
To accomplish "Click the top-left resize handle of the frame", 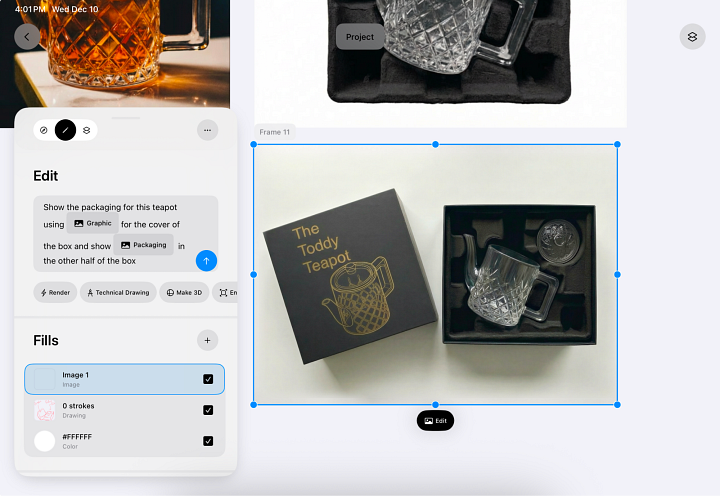I will (x=253, y=144).
